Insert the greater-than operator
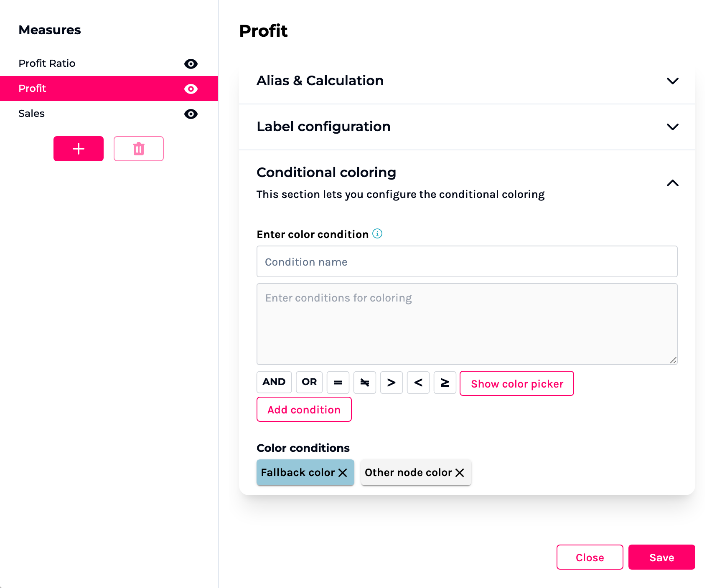This screenshot has width=712, height=588. 392,383
